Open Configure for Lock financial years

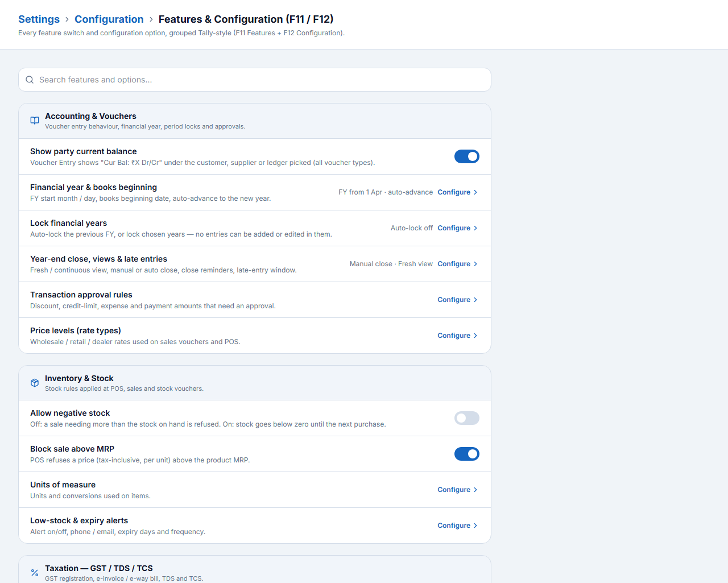[458, 228]
